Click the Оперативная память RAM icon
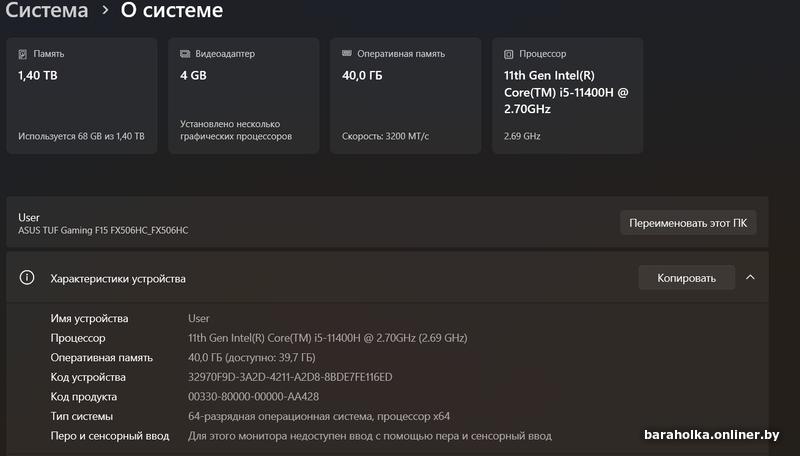Image resolution: width=800 pixels, height=456 pixels. coord(347,54)
